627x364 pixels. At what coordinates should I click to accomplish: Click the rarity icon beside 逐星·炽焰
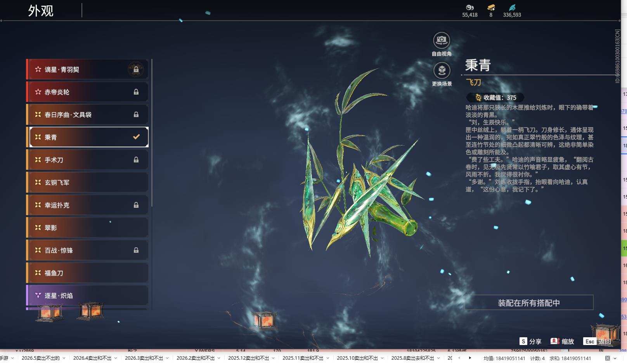coord(38,295)
